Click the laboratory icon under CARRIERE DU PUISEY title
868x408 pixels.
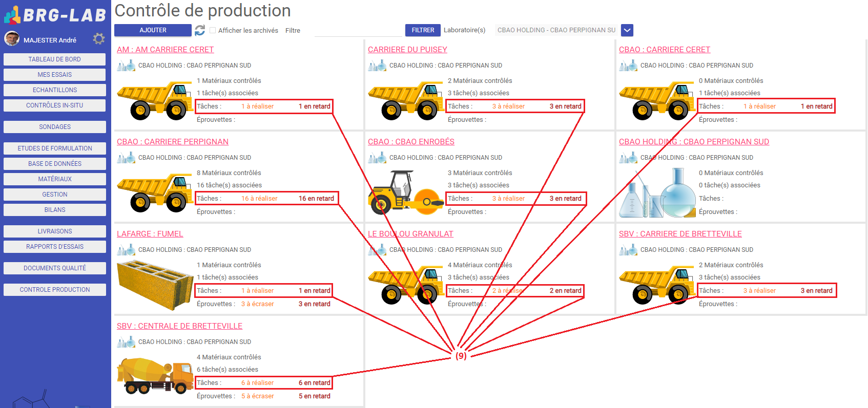[x=377, y=66]
